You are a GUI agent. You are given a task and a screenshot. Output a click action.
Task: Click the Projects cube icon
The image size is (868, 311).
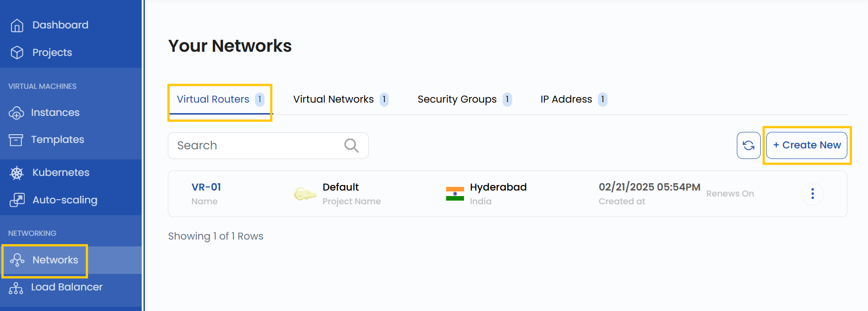(x=17, y=53)
